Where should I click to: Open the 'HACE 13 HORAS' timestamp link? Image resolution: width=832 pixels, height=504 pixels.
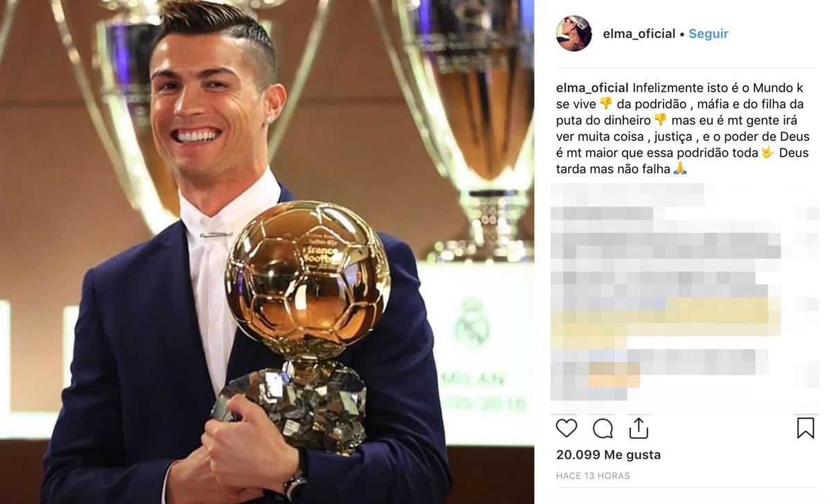(x=593, y=476)
